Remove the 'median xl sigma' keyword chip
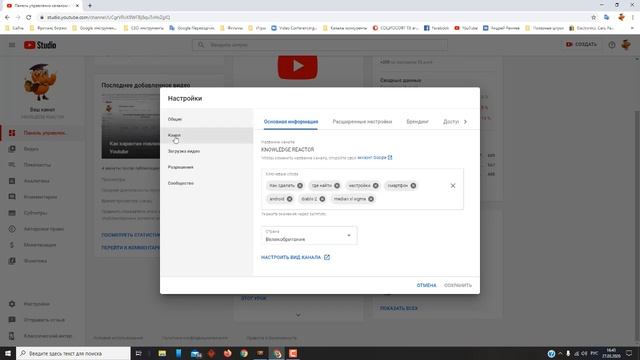This screenshot has width=640, height=360. point(371,199)
